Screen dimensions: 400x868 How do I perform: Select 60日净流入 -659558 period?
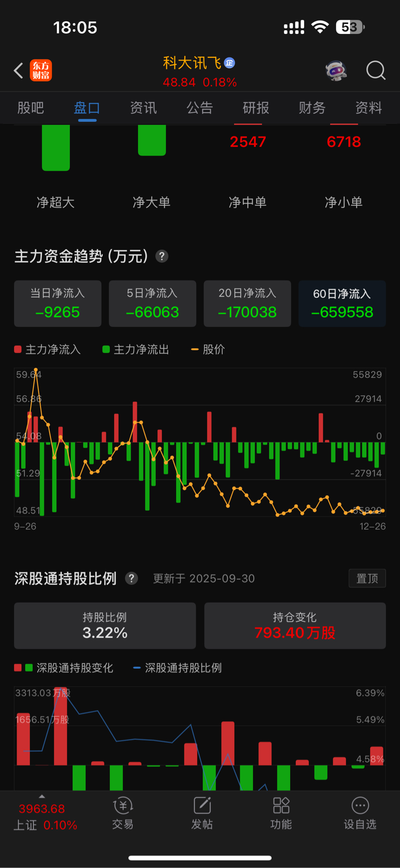coord(342,303)
